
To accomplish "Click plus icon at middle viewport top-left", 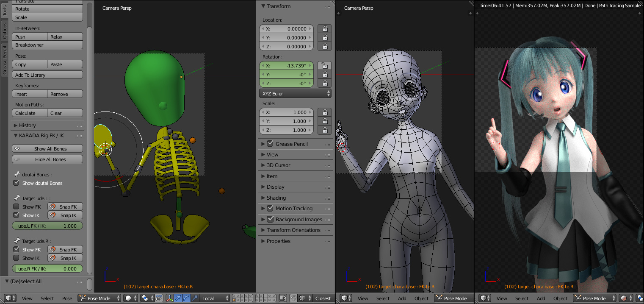I will 338,13.
